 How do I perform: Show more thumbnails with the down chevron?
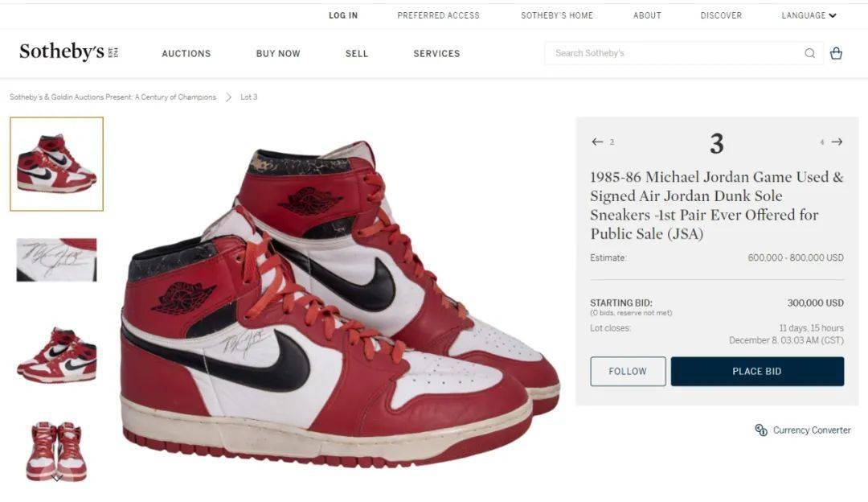(56, 478)
